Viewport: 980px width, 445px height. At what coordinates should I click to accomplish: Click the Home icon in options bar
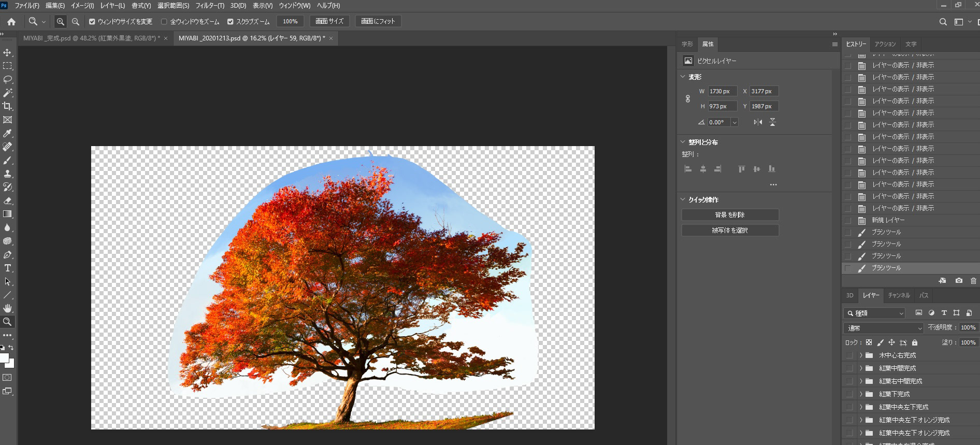pyautogui.click(x=11, y=22)
